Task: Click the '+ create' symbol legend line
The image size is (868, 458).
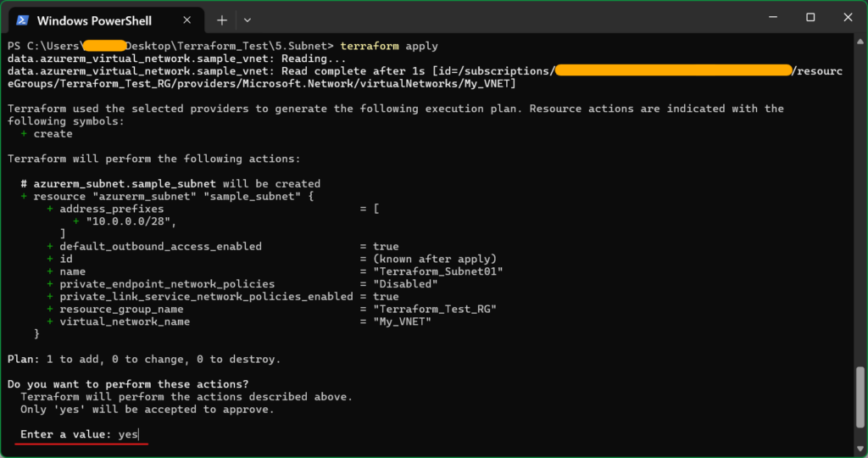Action: 47,134
